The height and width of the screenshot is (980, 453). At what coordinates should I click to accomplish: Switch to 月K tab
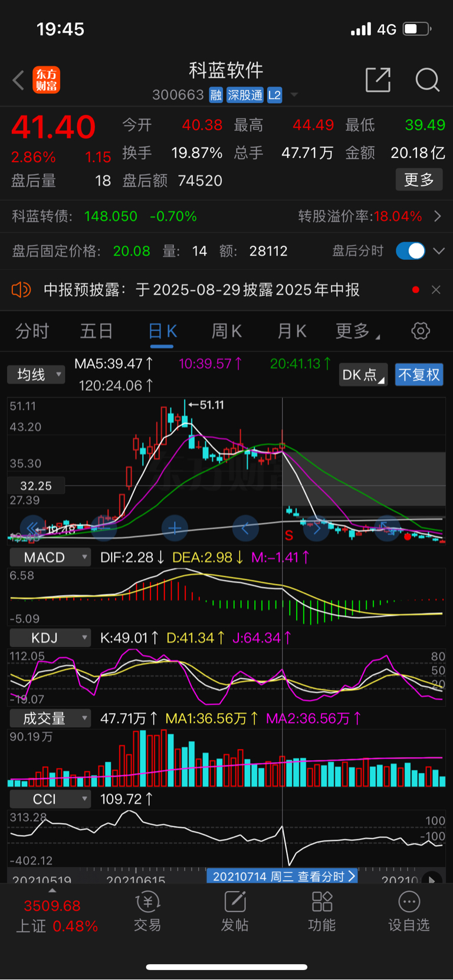pos(291,331)
